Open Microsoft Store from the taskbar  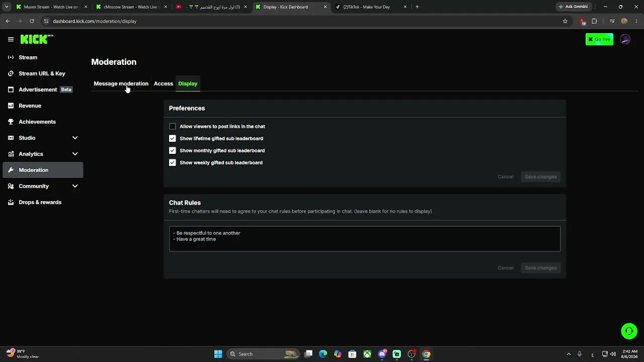[x=352, y=354]
